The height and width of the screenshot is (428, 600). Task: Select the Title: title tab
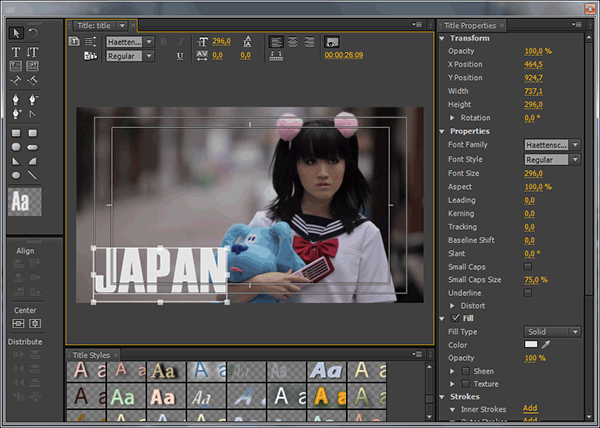[94, 26]
